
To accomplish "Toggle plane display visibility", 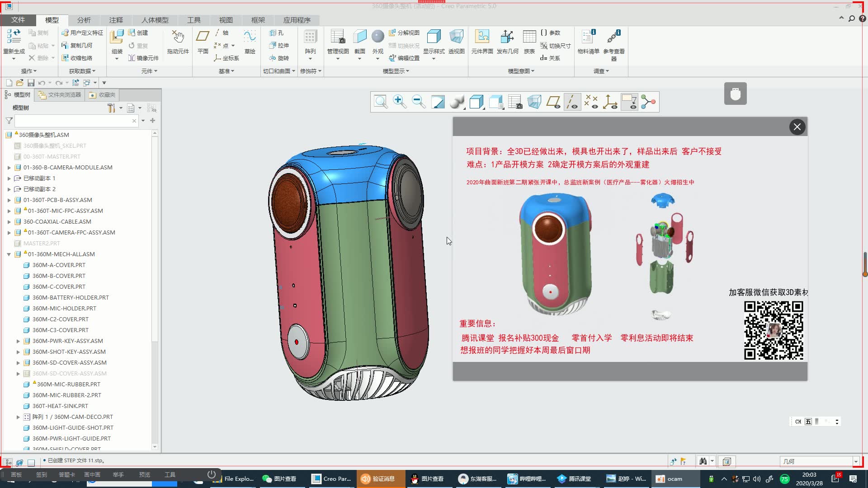I will (553, 102).
